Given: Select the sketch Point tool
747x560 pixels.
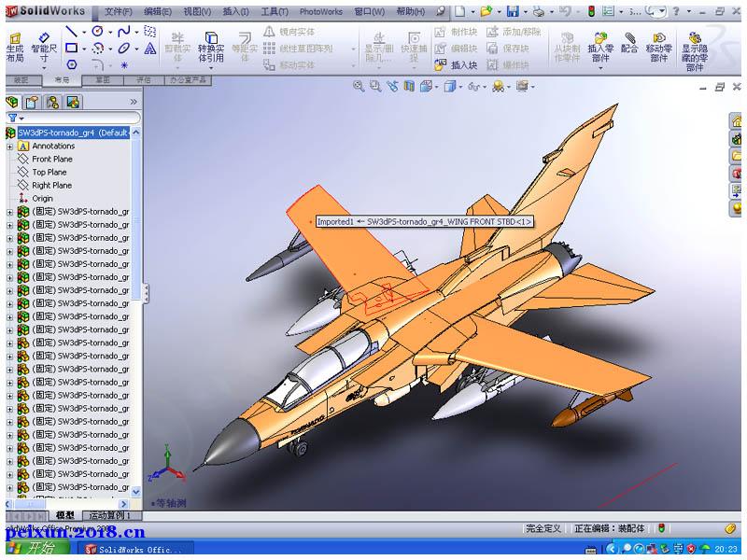Looking at the screenshot, I should pos(124,64).
